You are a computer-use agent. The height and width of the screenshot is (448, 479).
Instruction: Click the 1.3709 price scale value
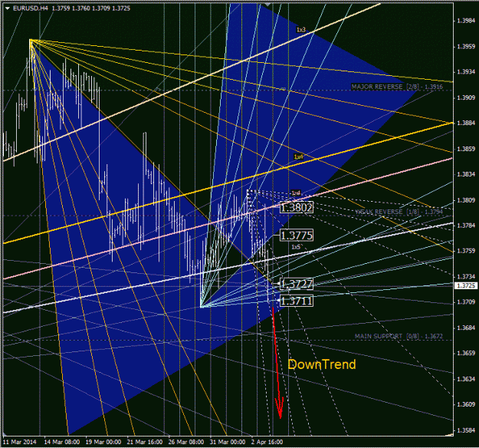click(x=466, y=302)
